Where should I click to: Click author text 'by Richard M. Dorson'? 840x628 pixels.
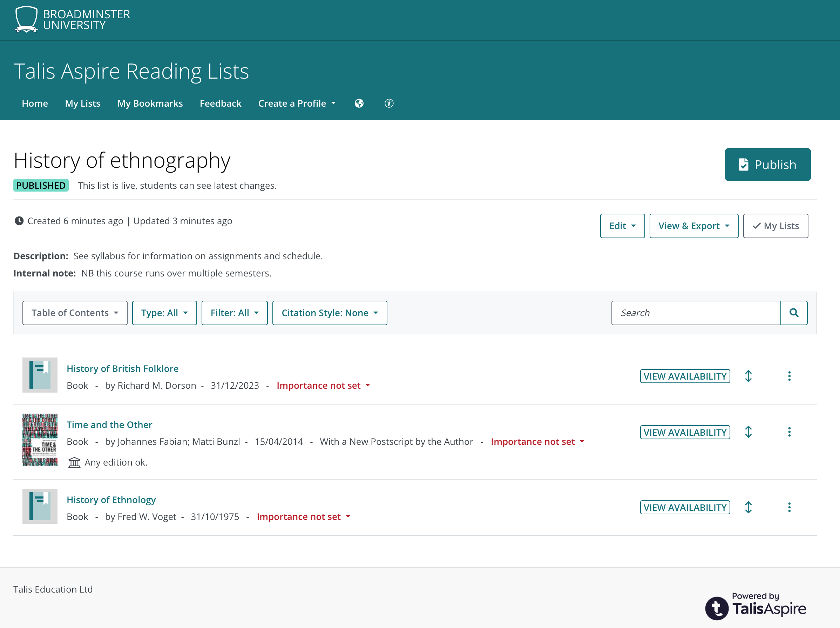tap(151, 386)
